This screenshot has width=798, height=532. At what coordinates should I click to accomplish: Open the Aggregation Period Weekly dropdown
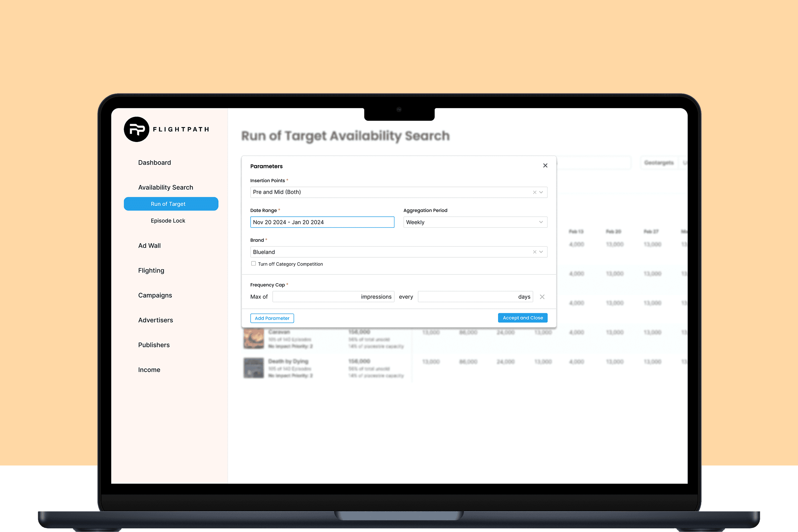[475, 222]
